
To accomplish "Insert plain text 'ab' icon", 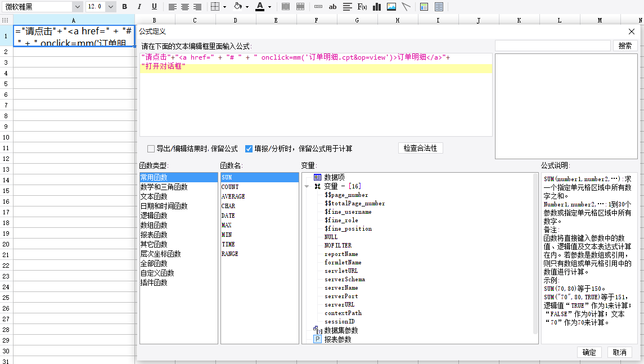I will [332, 7].
